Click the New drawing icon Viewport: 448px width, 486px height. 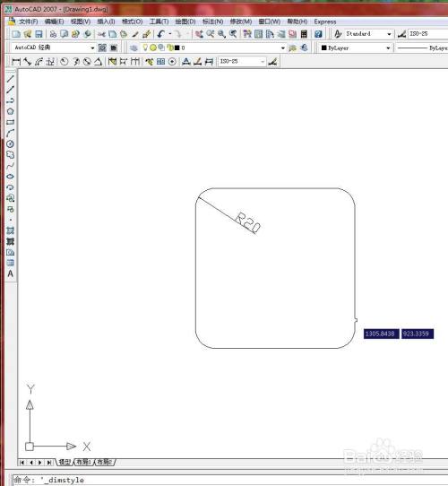16,34
